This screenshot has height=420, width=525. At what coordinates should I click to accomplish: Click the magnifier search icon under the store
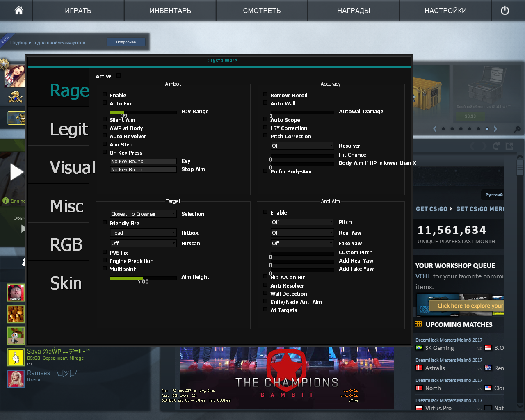[517, 129]
